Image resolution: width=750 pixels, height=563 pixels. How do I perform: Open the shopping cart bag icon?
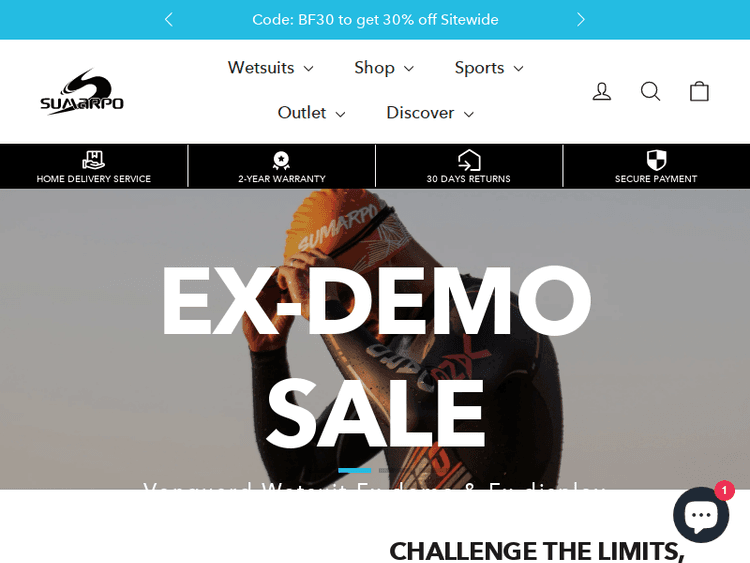point(699,91)
